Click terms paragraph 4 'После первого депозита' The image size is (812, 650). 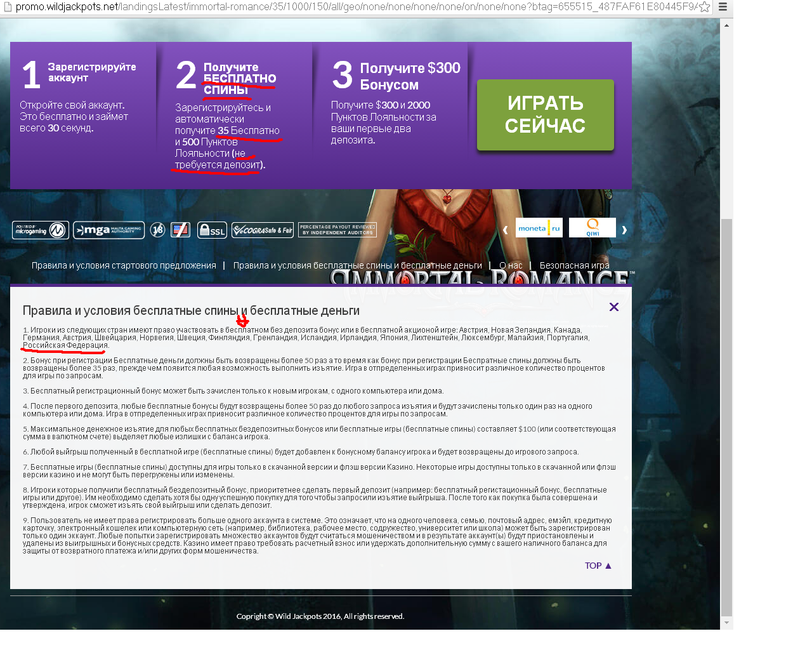point(308,410)
